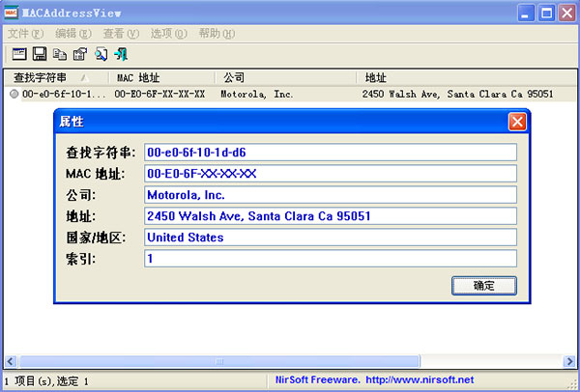Click the 国家/地区 field showing United States

331,238
